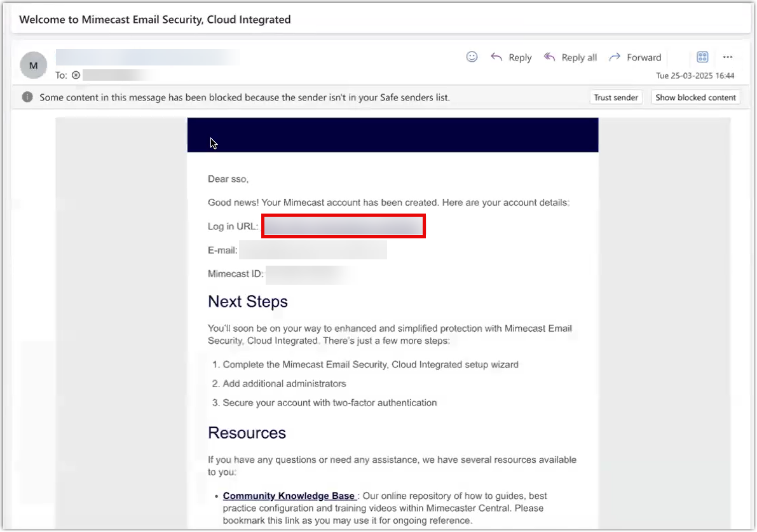Click the dark navy email banner
This screenshot has width=757, height=532.
click(x=392, y=135)
